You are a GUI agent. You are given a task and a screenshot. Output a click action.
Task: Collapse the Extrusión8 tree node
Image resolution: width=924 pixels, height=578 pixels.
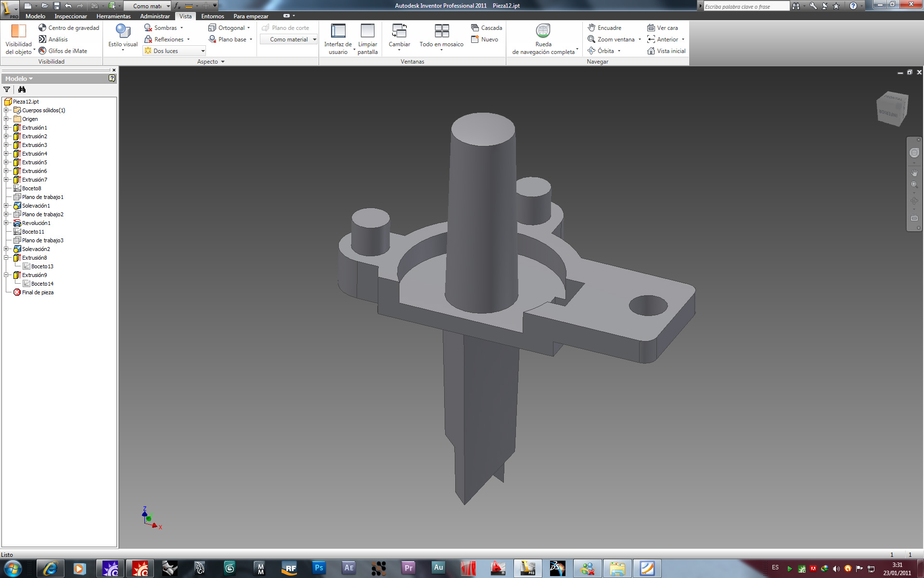[x=6, y=258]
